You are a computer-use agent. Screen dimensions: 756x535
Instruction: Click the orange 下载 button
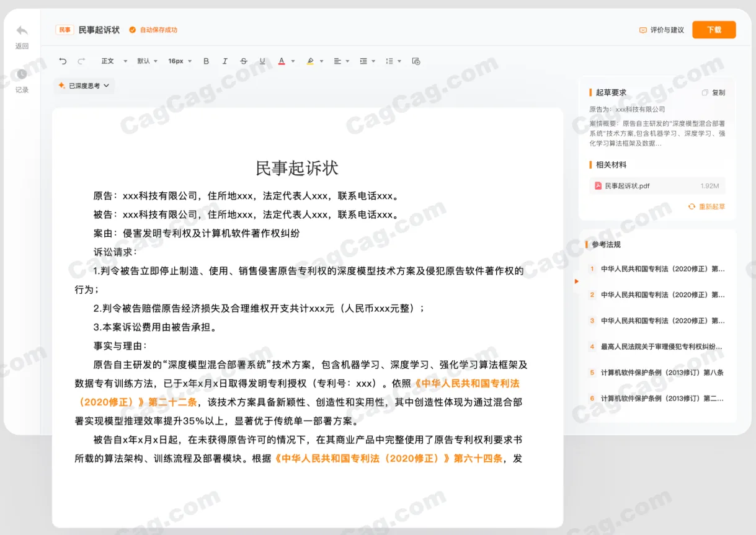click(x=714, y=30)
